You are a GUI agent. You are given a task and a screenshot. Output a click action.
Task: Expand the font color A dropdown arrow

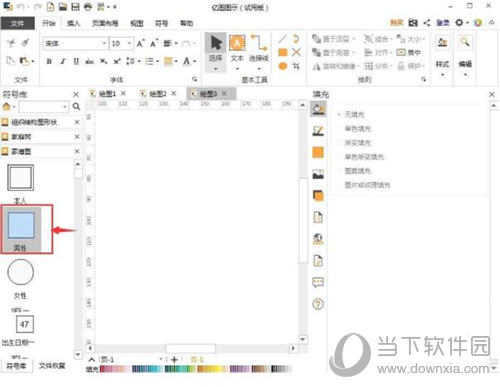tap(195, 61)
